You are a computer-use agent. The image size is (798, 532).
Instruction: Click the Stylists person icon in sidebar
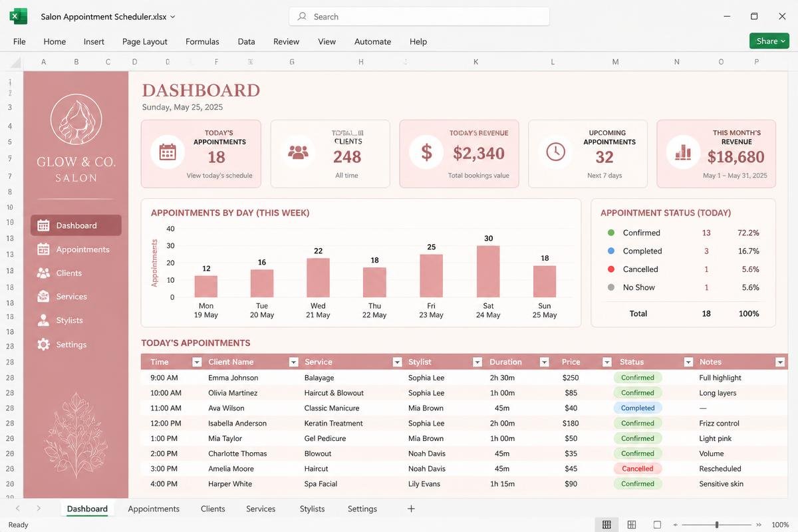click(x=43, y=321)
